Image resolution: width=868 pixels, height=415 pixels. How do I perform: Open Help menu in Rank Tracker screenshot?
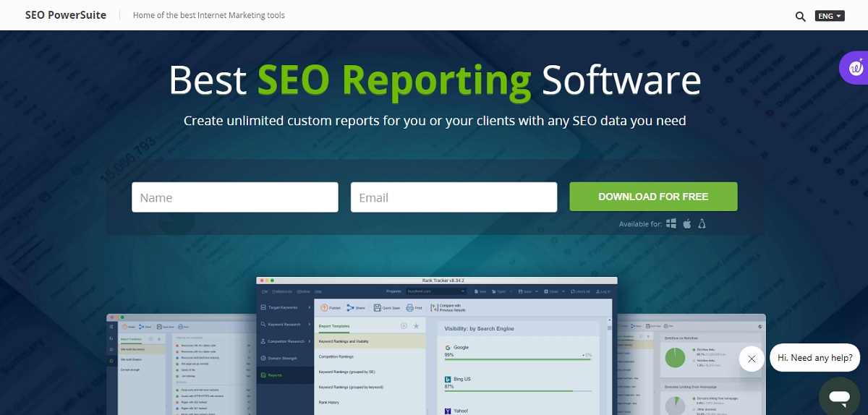click(318, 291)
